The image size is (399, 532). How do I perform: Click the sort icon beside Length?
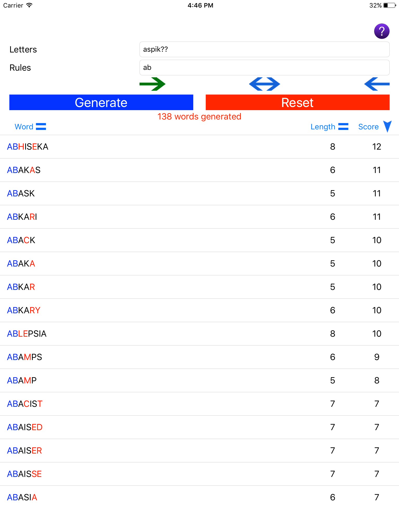(343, 127)
